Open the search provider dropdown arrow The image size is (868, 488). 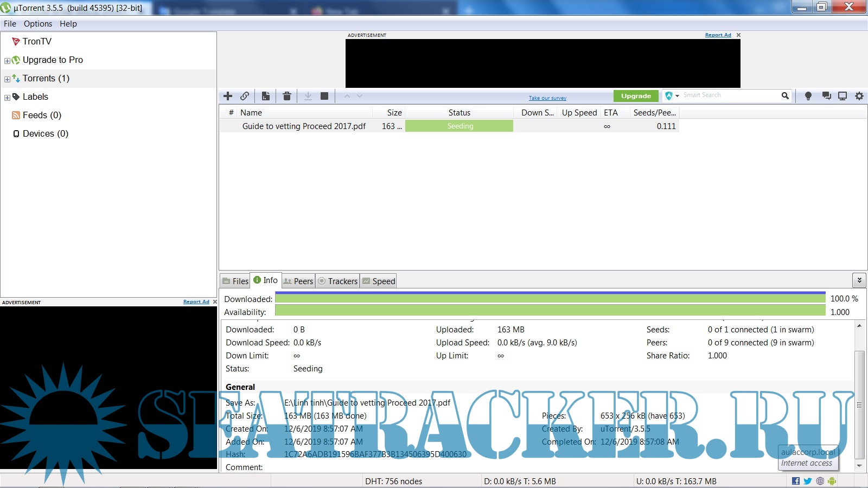click(x=677, y=96)
